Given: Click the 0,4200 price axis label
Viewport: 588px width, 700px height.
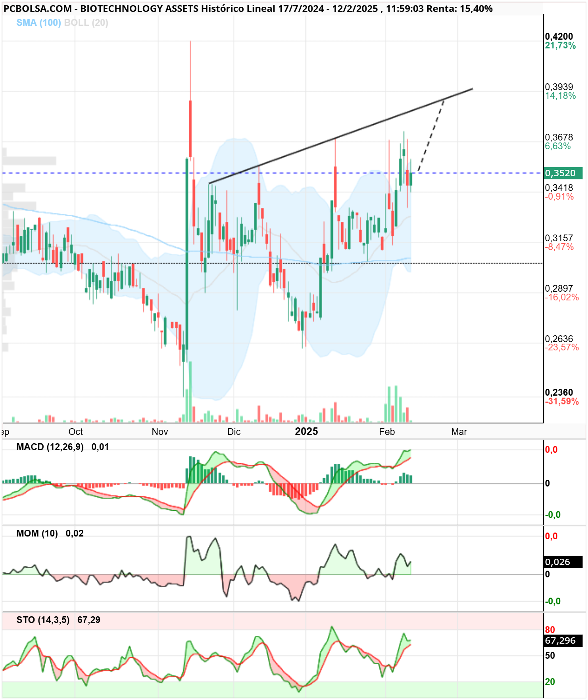Looking at the screenshot, I should point(559,37).
